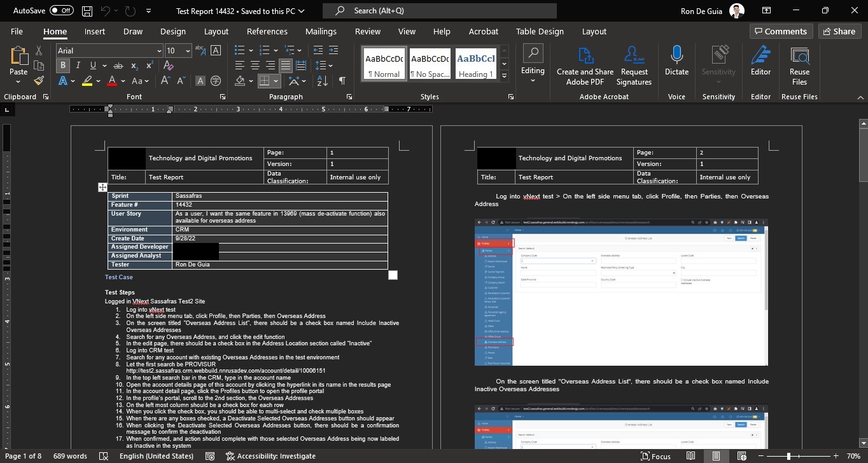Toggle Italic formatting
Viewport: 868px width, 463px height.
pyautogui.click(x=78, y=66)
